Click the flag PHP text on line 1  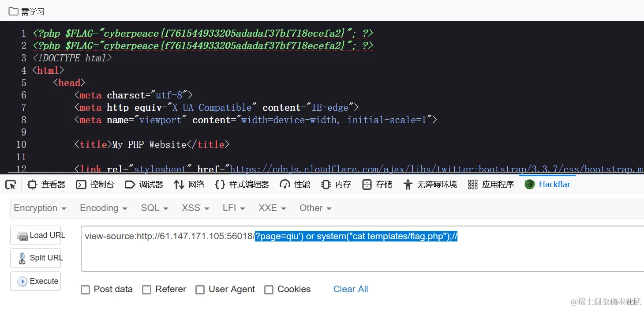pyautogui.click(x=203, y=33)
